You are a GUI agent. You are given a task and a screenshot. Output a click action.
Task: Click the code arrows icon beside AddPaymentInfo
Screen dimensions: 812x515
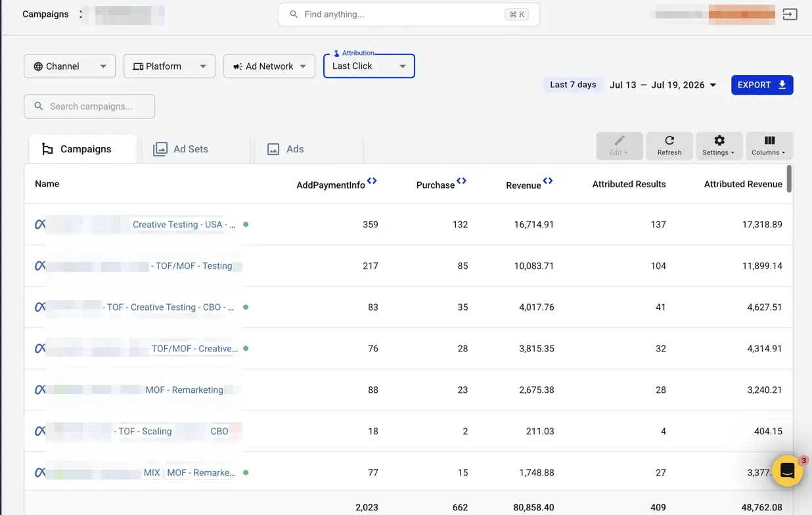point(372,181)
